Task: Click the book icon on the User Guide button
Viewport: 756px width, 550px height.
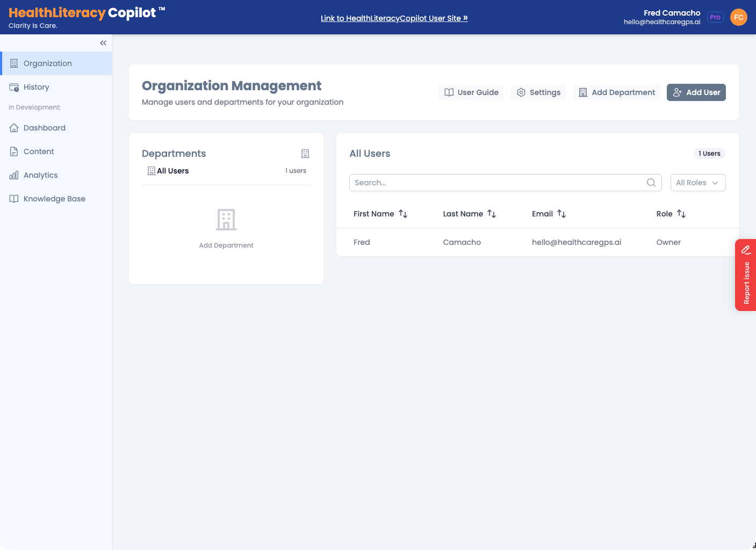Action: tap(450, 92)
